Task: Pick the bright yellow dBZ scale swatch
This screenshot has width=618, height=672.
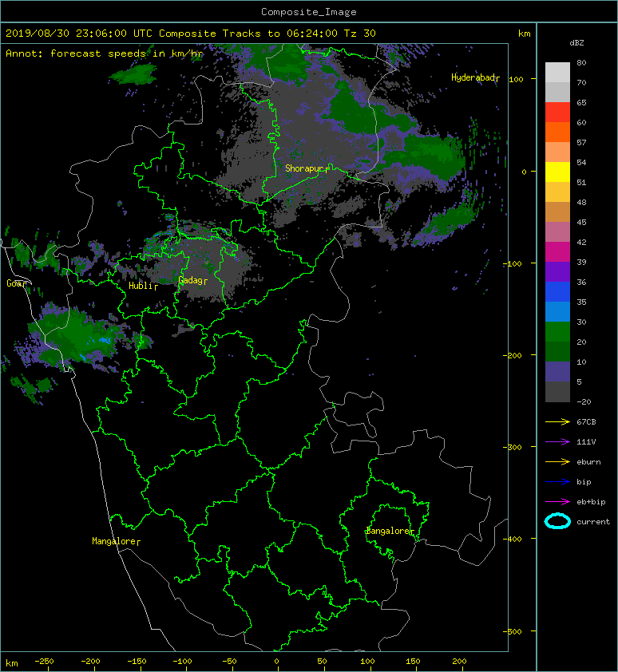Action: click(557, 172)
